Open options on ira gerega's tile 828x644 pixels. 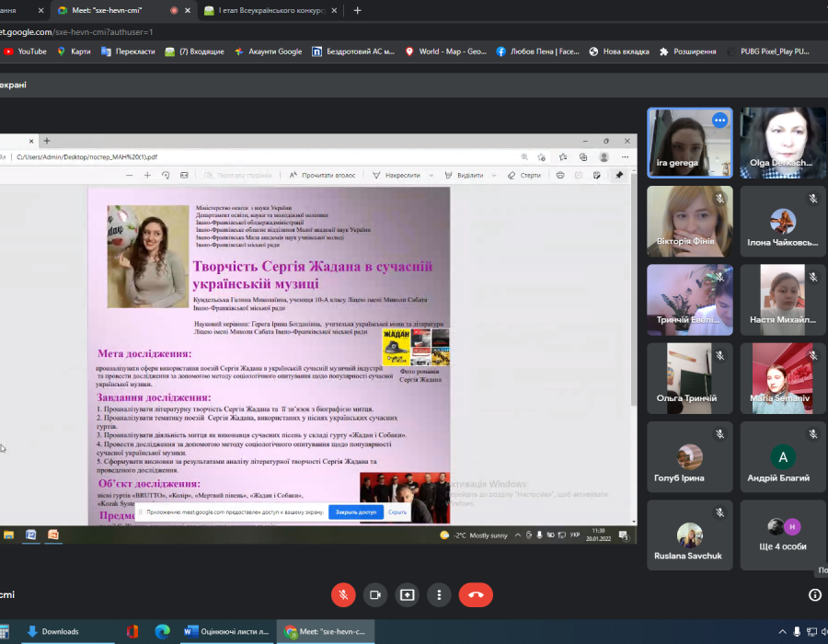tap(719, 121)
